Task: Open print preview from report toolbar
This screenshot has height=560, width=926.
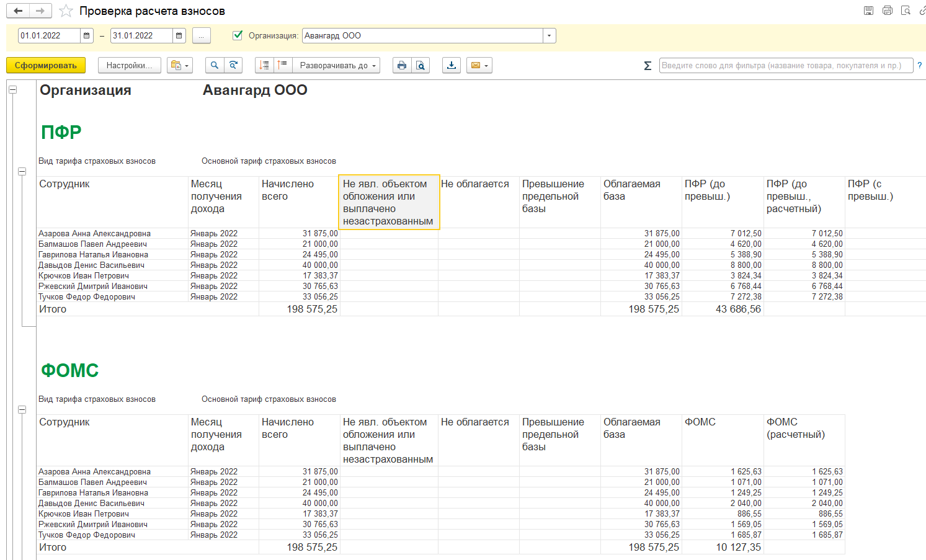Action: tap(421, 65)
